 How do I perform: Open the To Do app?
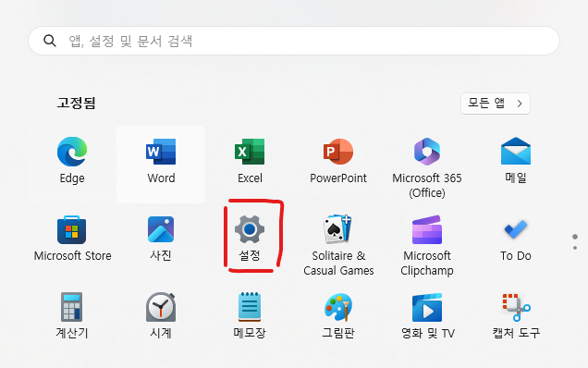click(x=516, y=229)
